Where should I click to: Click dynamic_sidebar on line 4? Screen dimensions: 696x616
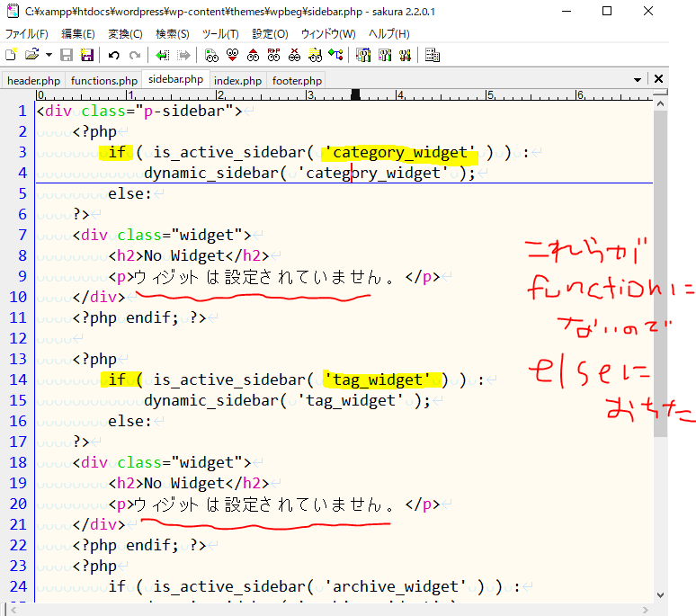tap(211, 173)
